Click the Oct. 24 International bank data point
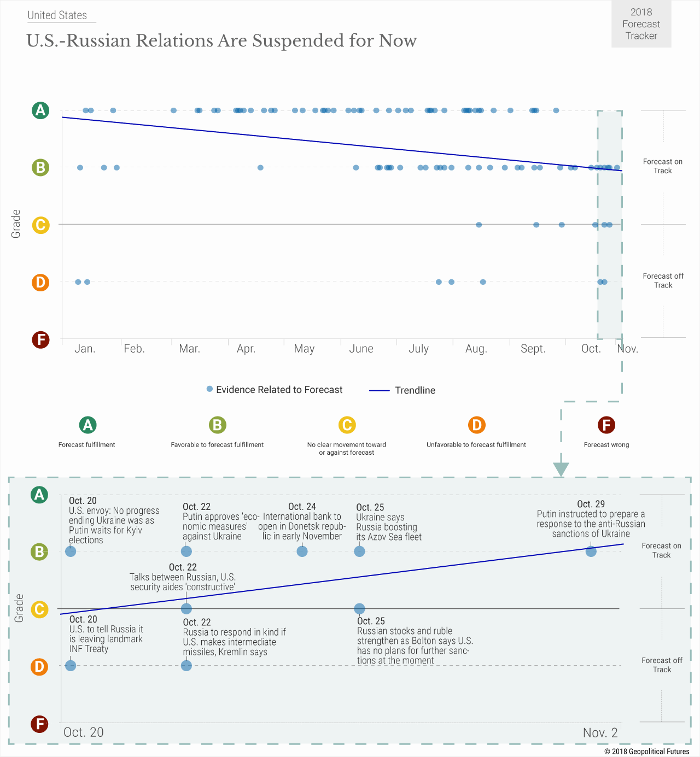Image resolution: width=700 pixels, height=757 pixels. (x=302, y=551)
